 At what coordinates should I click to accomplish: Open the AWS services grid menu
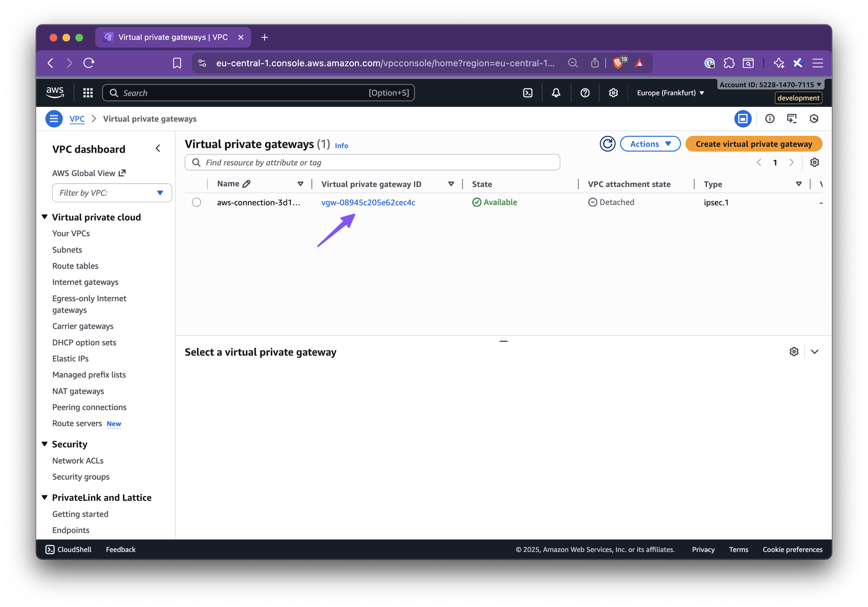[88, 93]
